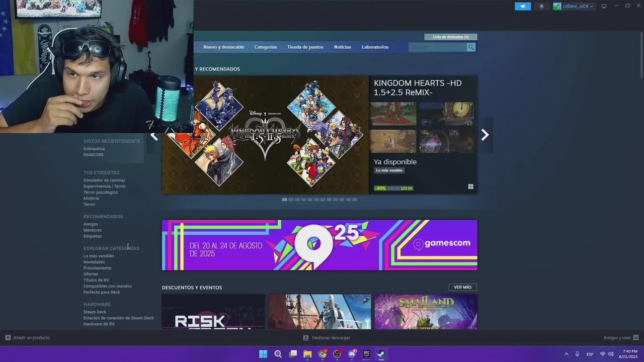Open the ship game discount card
This screenshot has width=644, height=362.
pos(319,312)
